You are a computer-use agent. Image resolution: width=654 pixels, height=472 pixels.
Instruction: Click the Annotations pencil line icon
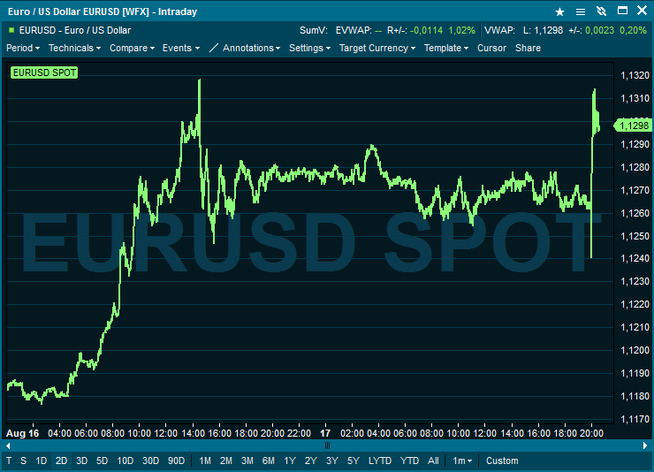coord(213,48)
